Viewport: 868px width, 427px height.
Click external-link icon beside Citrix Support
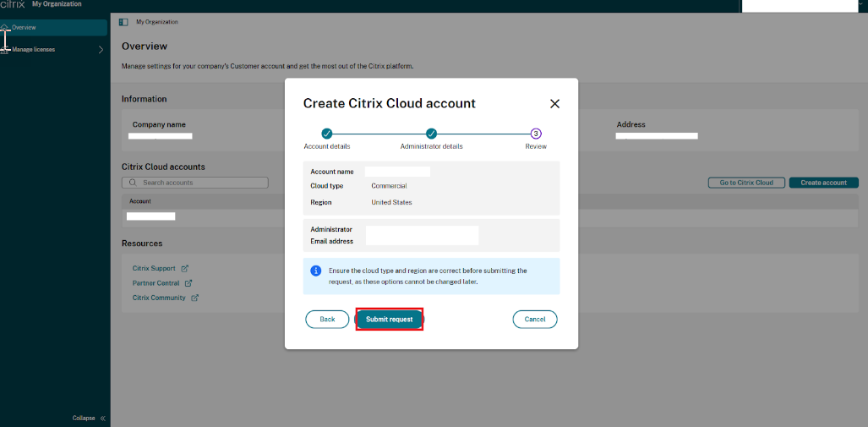(x=185, y=268)
